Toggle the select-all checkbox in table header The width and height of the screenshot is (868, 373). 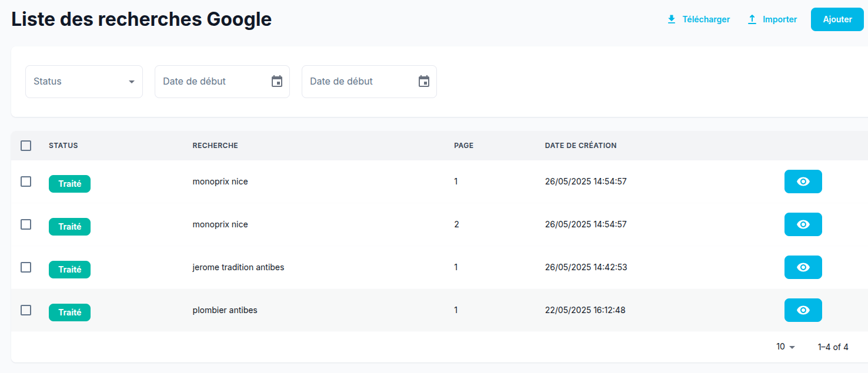(26, 146)
